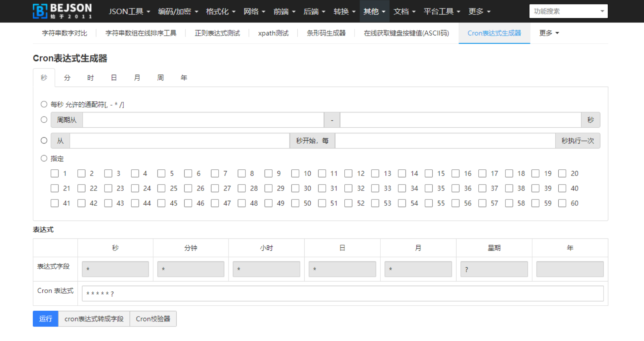Viewport: 644px width, 341px height.
Task: Switch to the 分 tab
Action: coord(67,78)
